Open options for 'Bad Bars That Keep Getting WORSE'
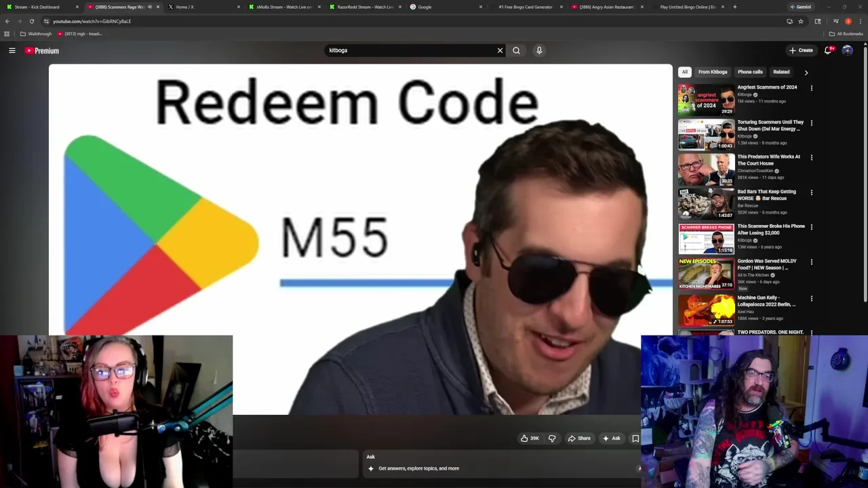Viewport: 868px width, 488px height. click(x=811, y=192)
